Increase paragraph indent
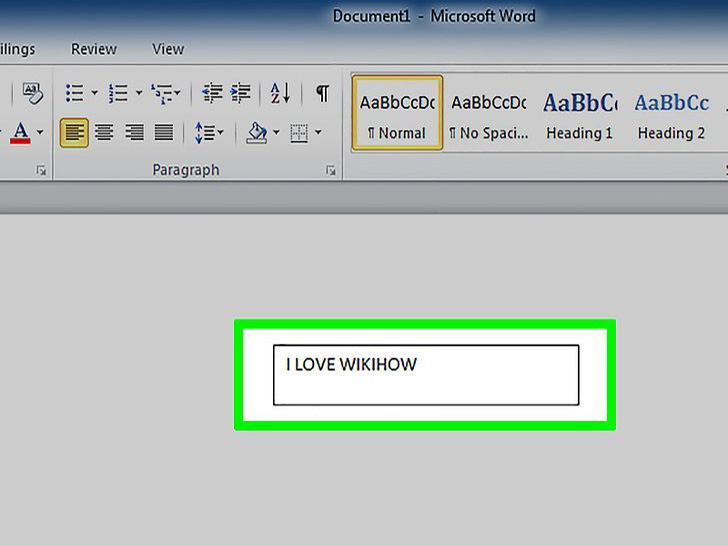The width and height of the screenshot is (728, 546). [x=240, y=93]
